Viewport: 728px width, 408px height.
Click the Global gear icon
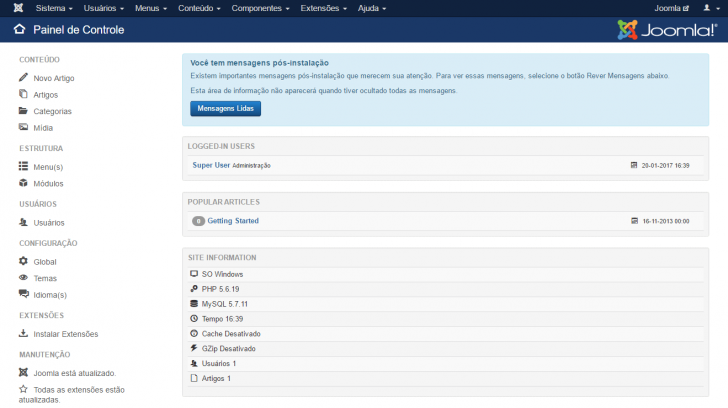click(x=23, y=261)
